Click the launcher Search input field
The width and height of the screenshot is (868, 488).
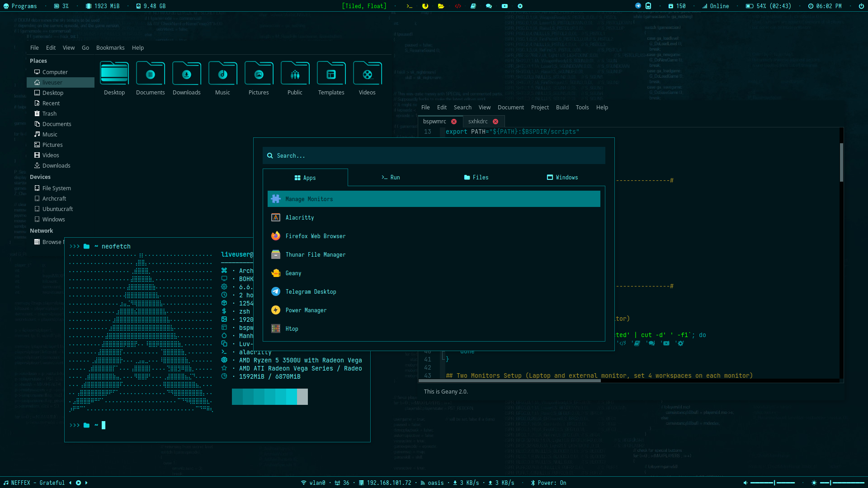click(x=434, y=155)
